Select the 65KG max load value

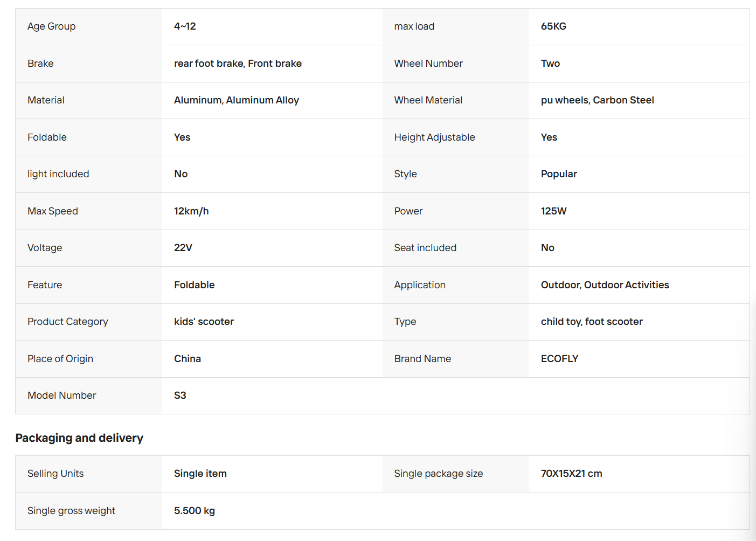click(x=553, y=26)
